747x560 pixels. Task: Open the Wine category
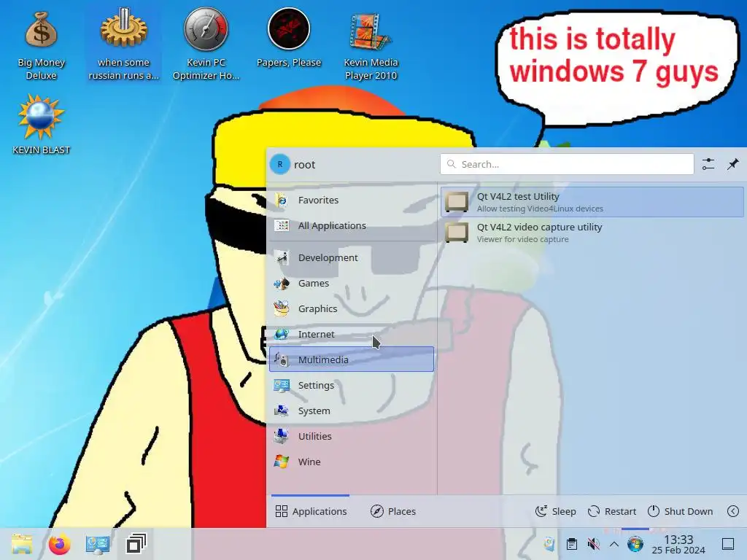(x=352, y=462)
